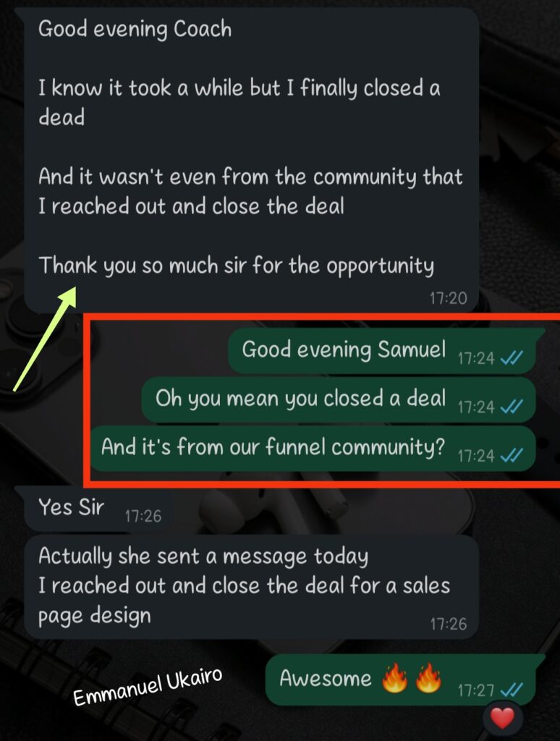Viewport: 560px width, 741px height.
Task: Tap the second fire emoji
Action: point(428,677)
